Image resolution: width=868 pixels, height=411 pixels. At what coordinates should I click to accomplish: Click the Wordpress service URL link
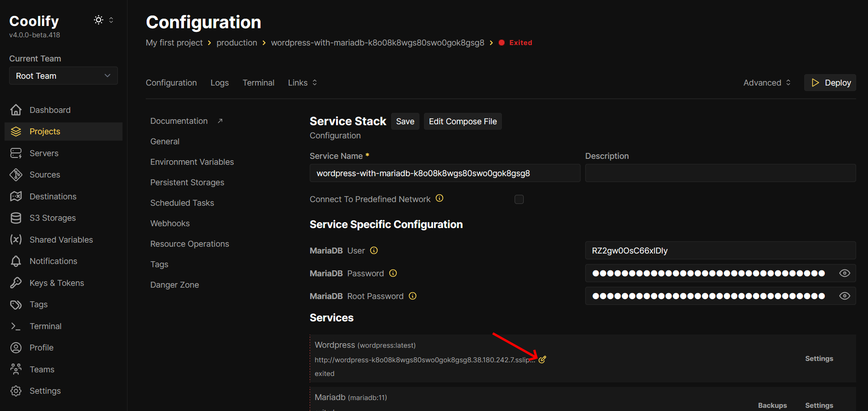click(425, 360)
